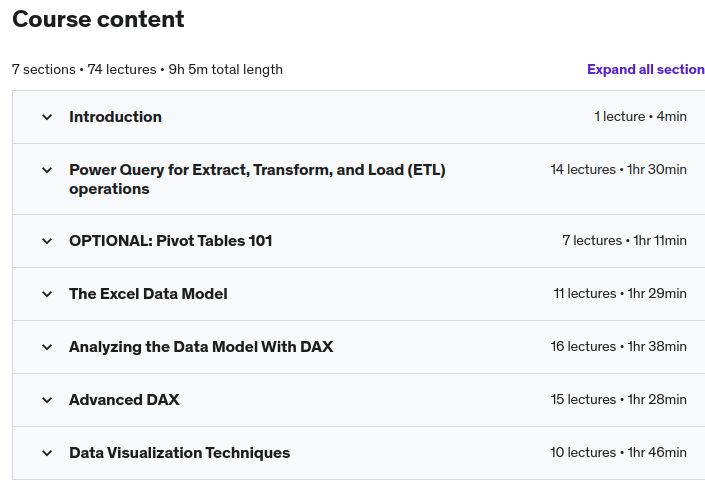
Task: Select the OPTIONAL: Pivot Tables 101 heading
Action: [x=171, y=241]
